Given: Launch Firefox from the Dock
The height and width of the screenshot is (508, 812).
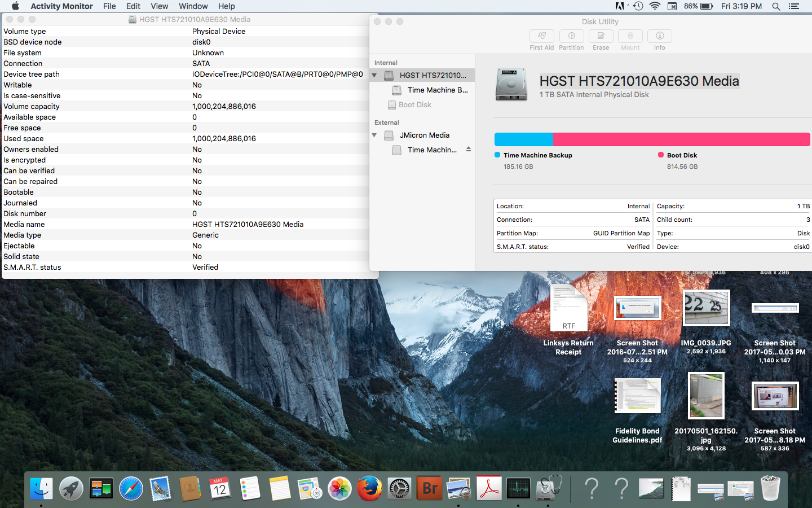Looking at the screenshot, I should point(369,488).
